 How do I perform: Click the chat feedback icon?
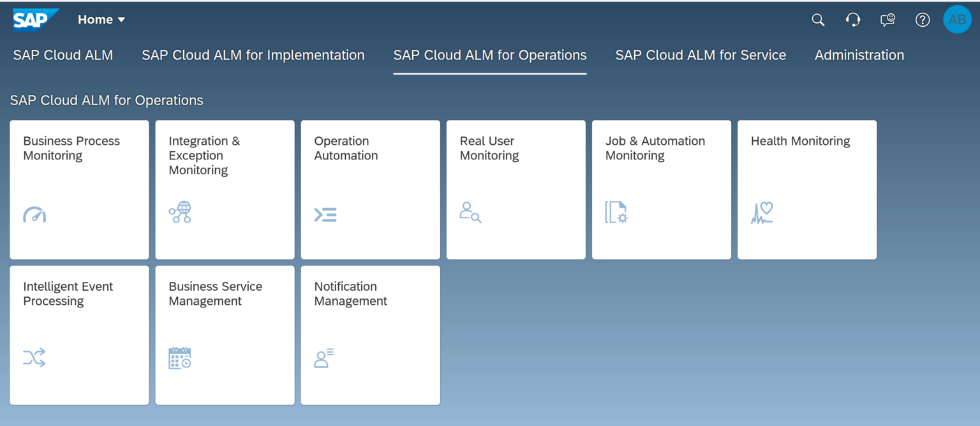coord(887,20)
